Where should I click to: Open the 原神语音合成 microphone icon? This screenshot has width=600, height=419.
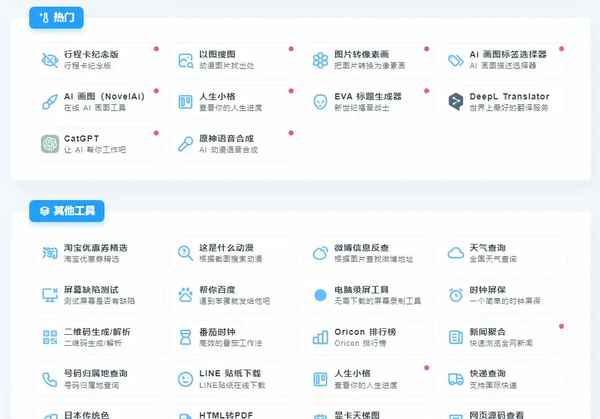click(186, 144)
